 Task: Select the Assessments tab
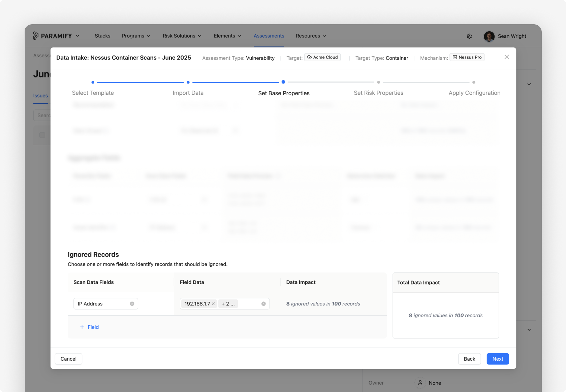269,36
